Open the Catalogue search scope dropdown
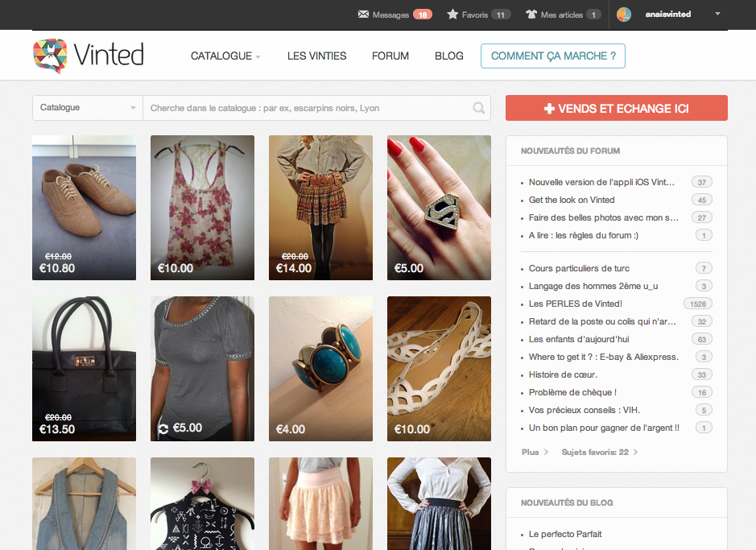The width and height of the screenshot is (756, 550). point(87,108)
